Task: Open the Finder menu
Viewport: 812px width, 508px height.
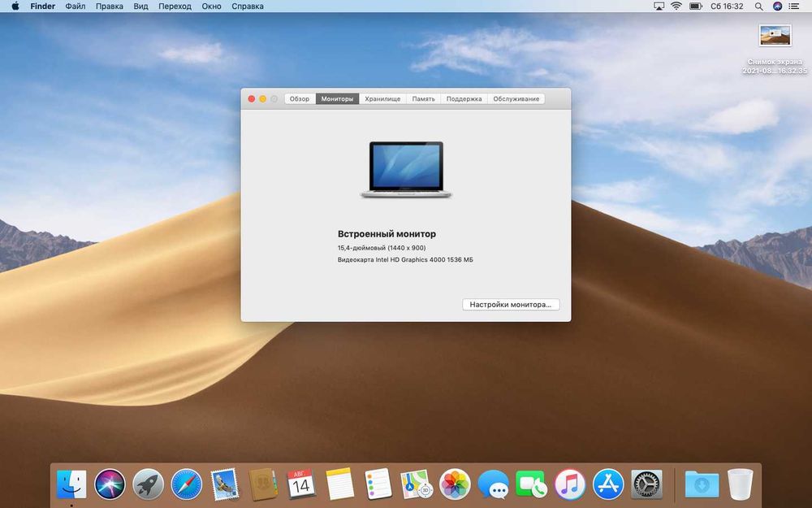Action: pyautogui.click(x=42, y=7)
